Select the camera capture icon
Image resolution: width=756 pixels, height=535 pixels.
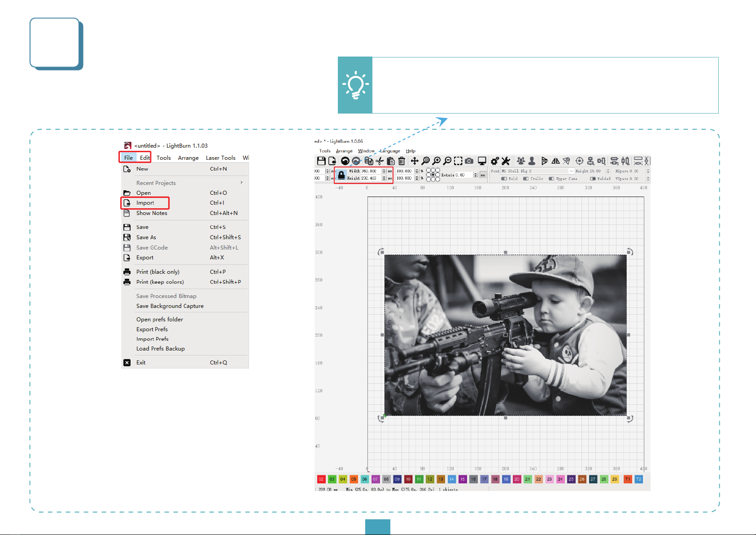[x=469, y=161]
